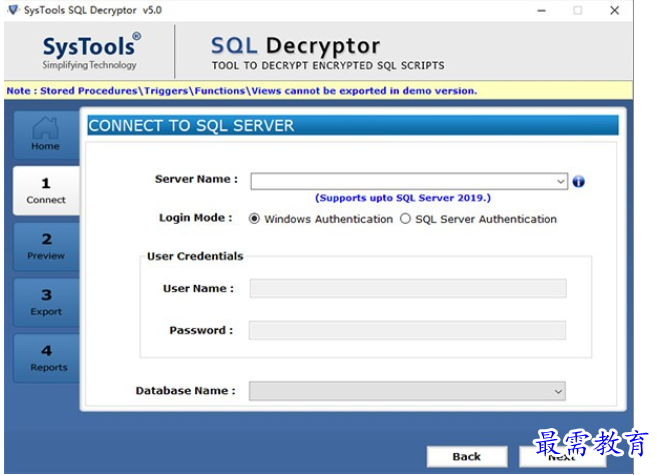Screen dimensions: 657x475
Task: Go to step 4 Reports tab
Action: point(46,358)
